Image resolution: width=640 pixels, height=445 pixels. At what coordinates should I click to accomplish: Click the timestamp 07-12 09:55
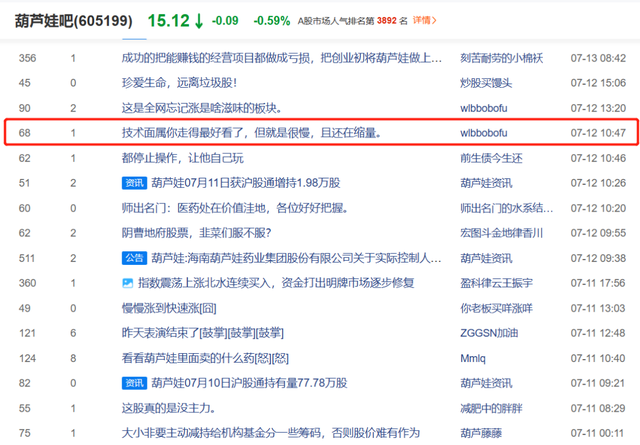[598, 233]
